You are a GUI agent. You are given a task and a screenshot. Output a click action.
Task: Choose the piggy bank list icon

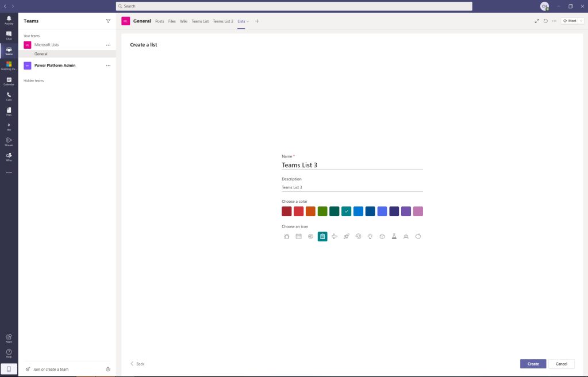tap(418, 236)
